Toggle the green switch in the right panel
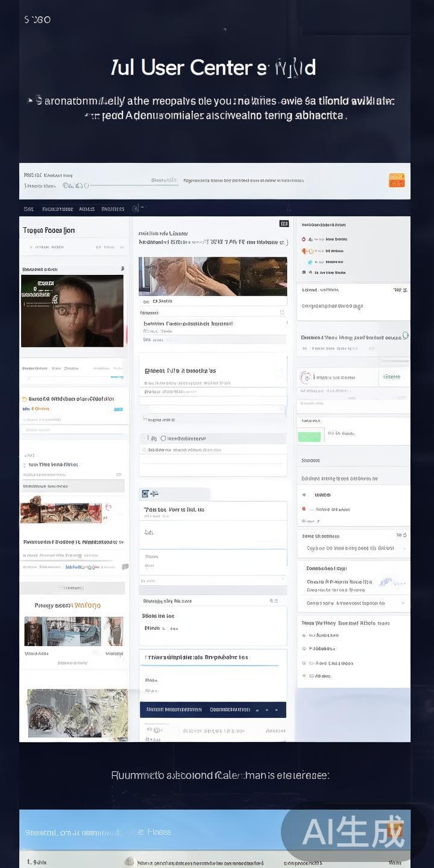Image resolution: width=434 pixels, height=868 pixels. pos(309,436)
